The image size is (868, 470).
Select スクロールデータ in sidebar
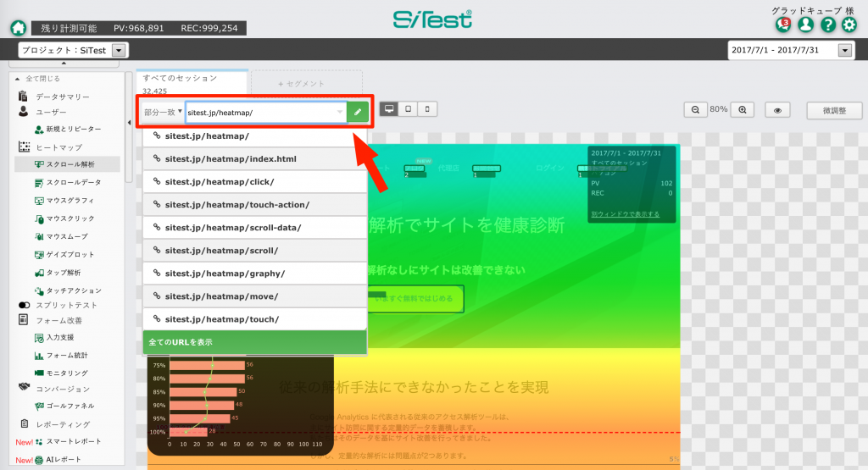[x=68, y=182]
